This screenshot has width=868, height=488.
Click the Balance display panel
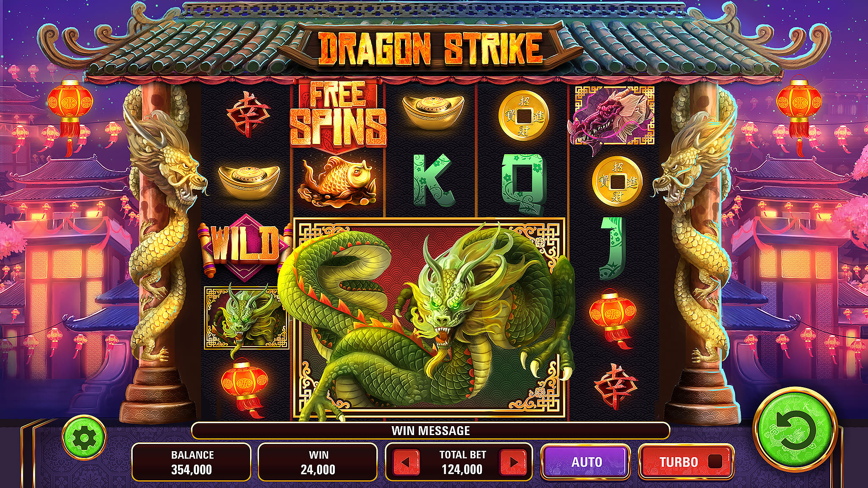click(x=192, y=462)
